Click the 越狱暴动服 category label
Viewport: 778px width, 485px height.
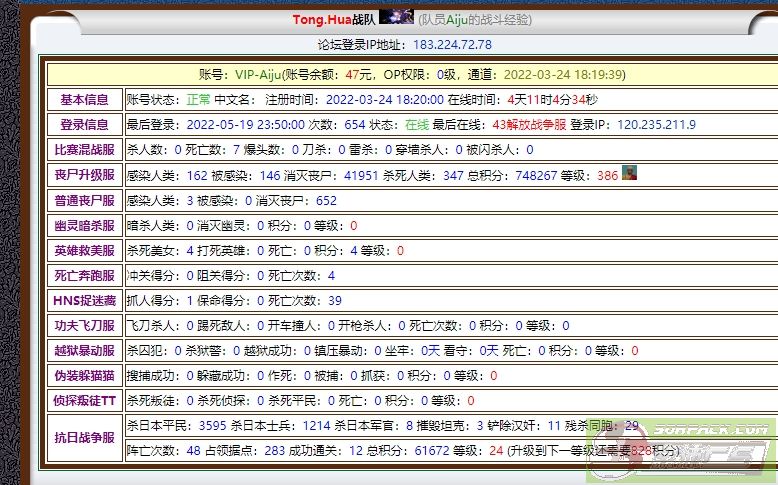tap(84, 350)
